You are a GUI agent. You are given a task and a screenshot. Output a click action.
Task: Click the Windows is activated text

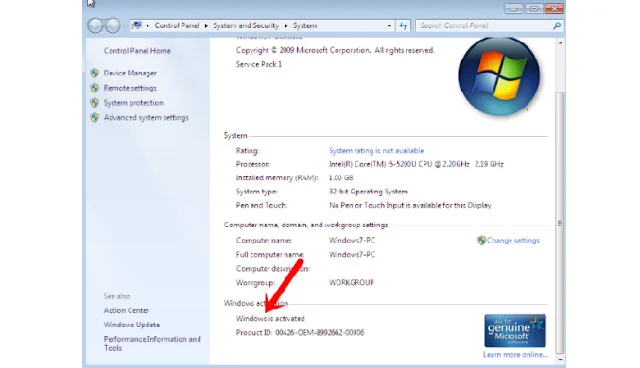(270, 319)
